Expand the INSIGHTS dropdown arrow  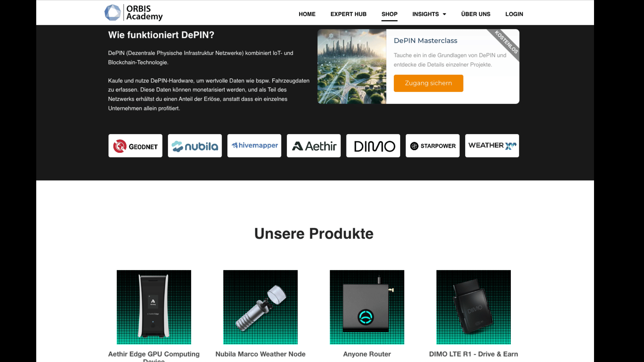(444, 14)
